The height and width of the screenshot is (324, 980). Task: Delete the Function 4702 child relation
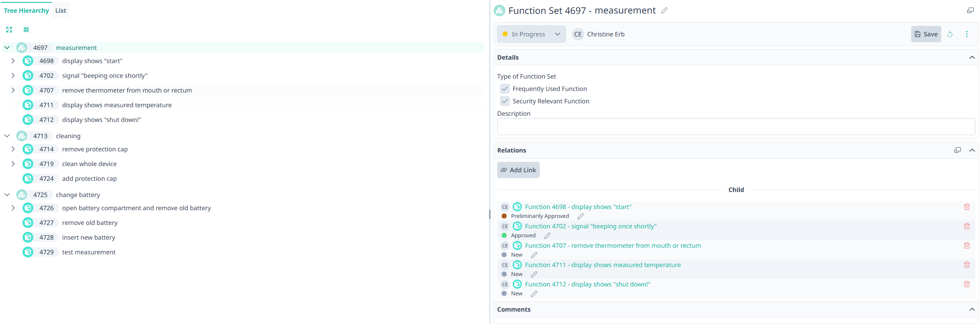[967, 226]
